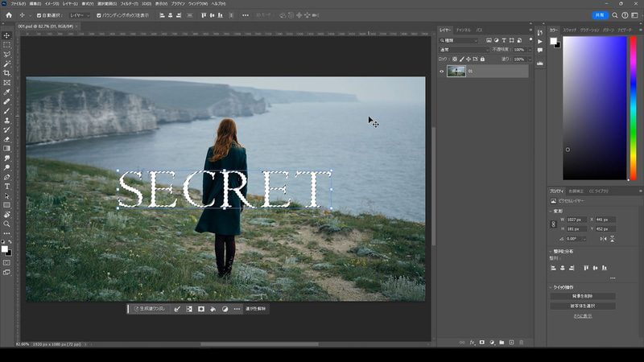The width and height of the screenshot is (644, 362).
Task: Click 生成塗りつぶし in the contextual task bar
Action: click(x=150, y=309)
